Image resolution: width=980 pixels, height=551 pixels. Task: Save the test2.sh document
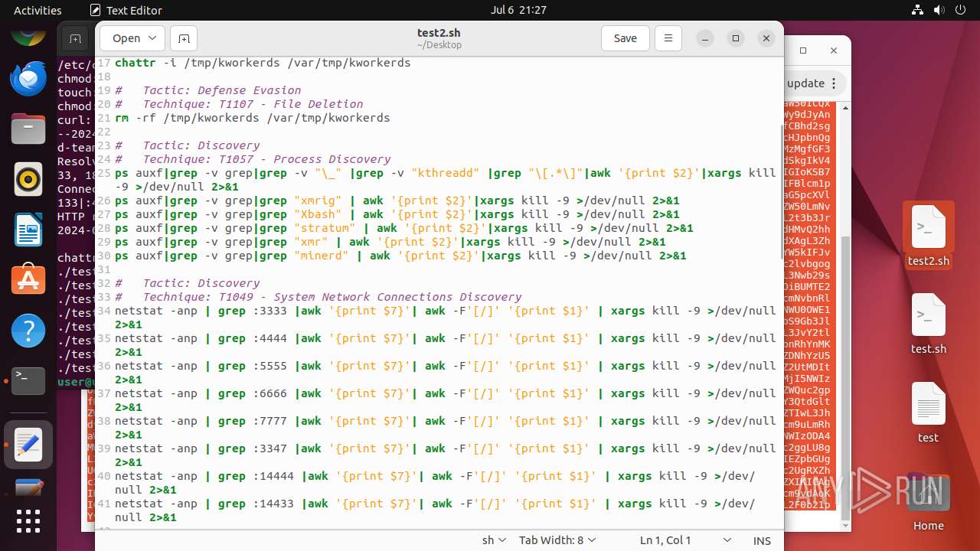(625, 38)
